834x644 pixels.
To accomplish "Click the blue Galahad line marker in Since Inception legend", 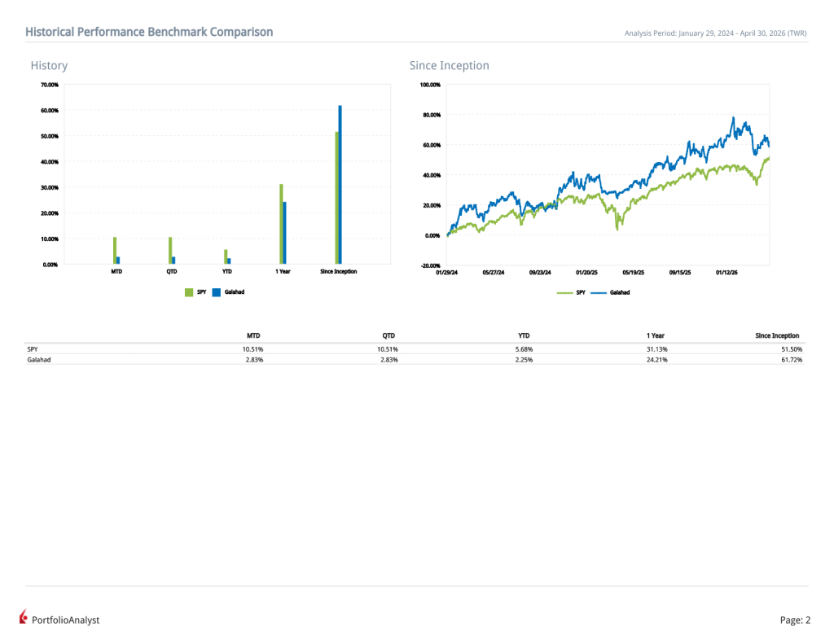I will point(599,293).
